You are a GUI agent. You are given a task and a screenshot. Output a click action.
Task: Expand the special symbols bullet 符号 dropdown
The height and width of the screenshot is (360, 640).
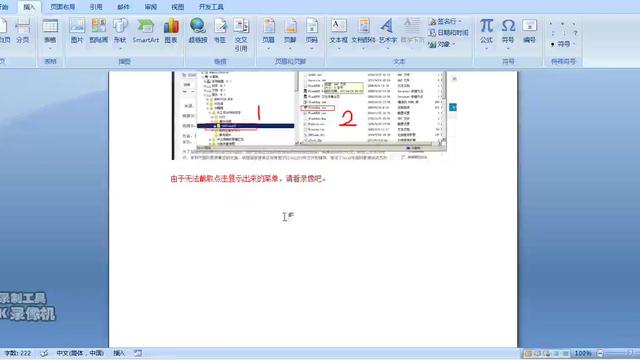click(563, 44)
